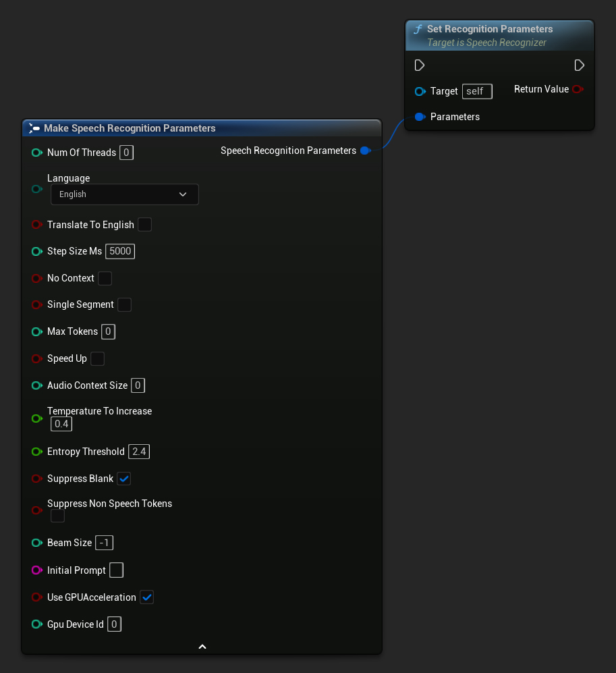The image size is (616, 673).
Task: Check the Single Segment option
Action: [x=124, y=304]
